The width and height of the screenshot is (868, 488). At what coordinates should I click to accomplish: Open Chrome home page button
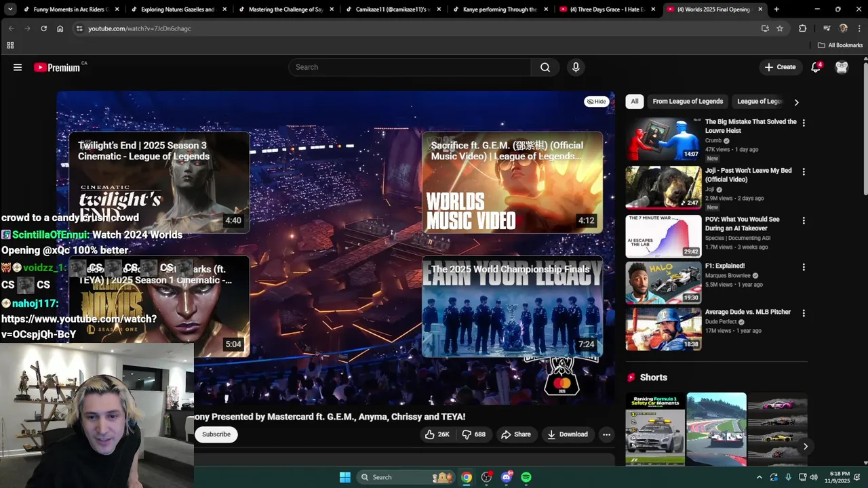[60, 28]
